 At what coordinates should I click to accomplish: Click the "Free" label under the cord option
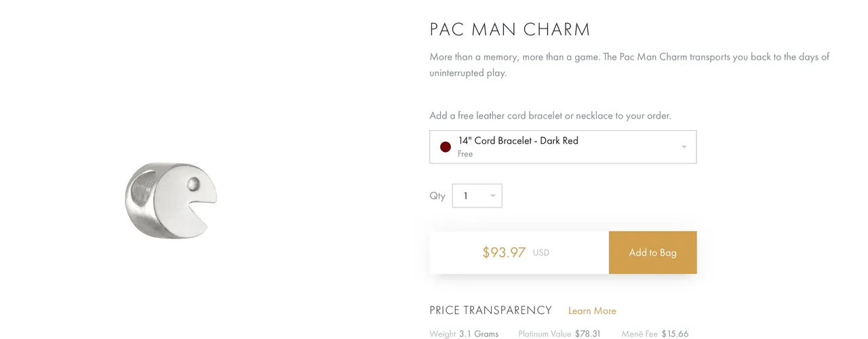point(465,154)
